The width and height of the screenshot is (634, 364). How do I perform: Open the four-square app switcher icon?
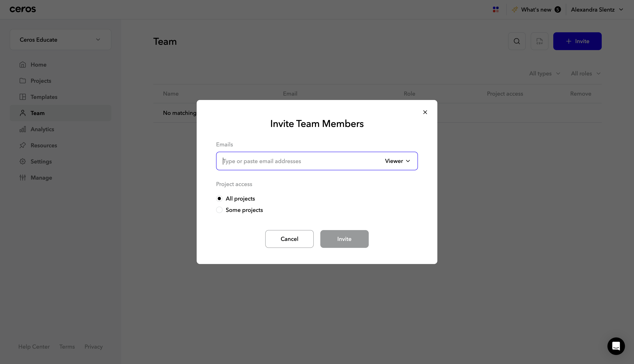pos(495,10)
